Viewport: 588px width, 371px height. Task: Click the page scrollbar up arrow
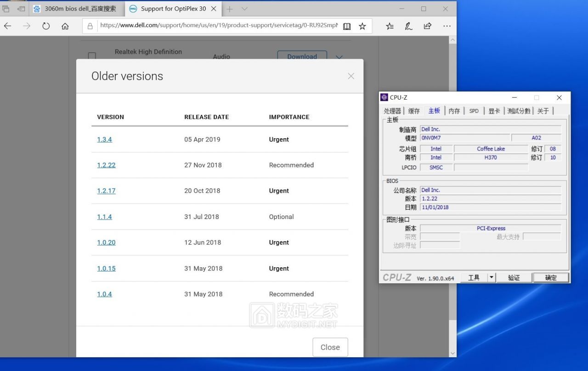point(452,40)
